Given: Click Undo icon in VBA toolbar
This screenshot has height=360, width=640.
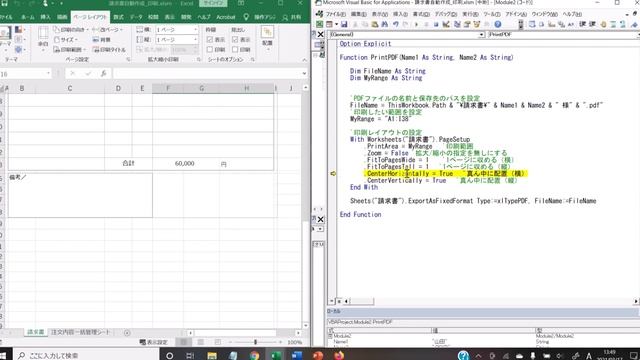Looking at the screenshot, I should point(396,24).
